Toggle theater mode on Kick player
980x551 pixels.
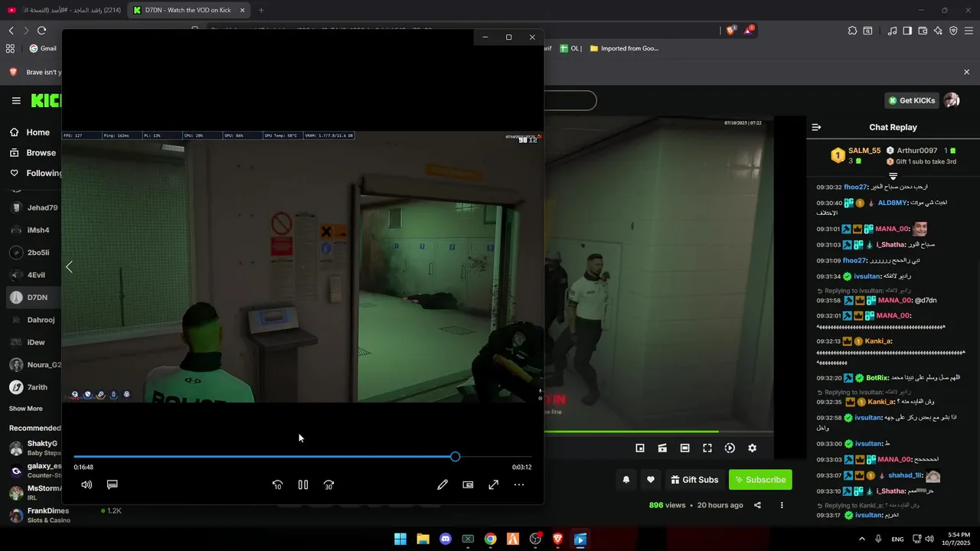[684, 448]
